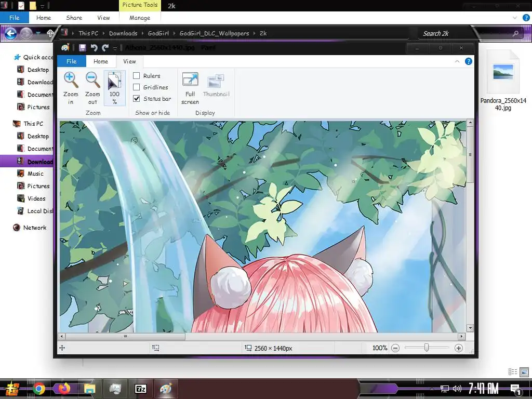Switch to Explorer Share tab
Viewport: 532px width, 399px height.
coord(74,18)
